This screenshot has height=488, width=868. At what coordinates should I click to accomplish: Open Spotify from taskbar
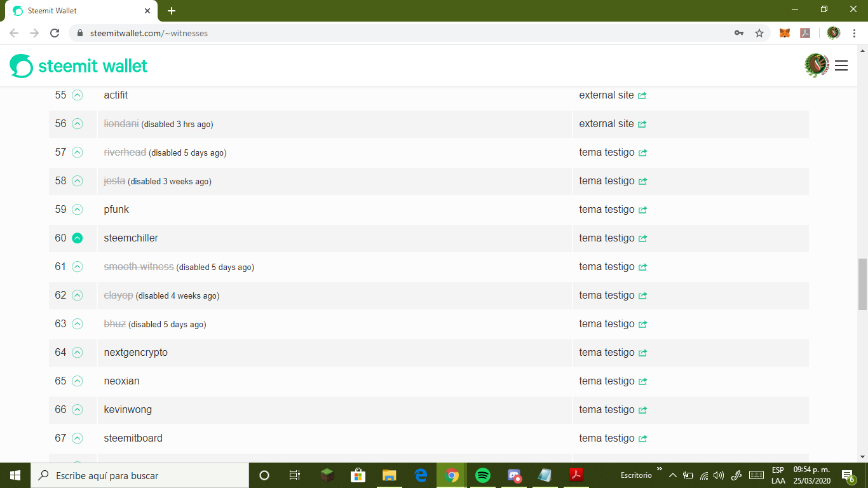483,475
